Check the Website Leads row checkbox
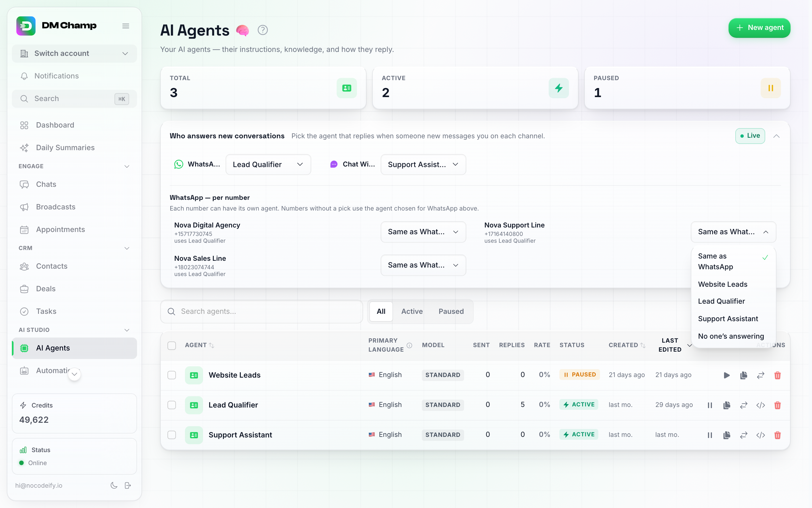Image resolution: width=812 pixels, height=508 pixels. point(171,375)
